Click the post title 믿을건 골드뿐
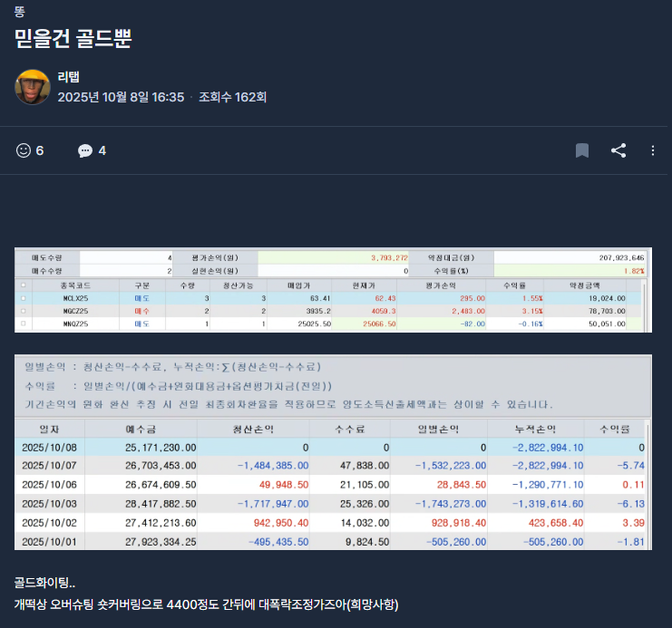This screenshot has height=628, width=672. pos(73,38)
